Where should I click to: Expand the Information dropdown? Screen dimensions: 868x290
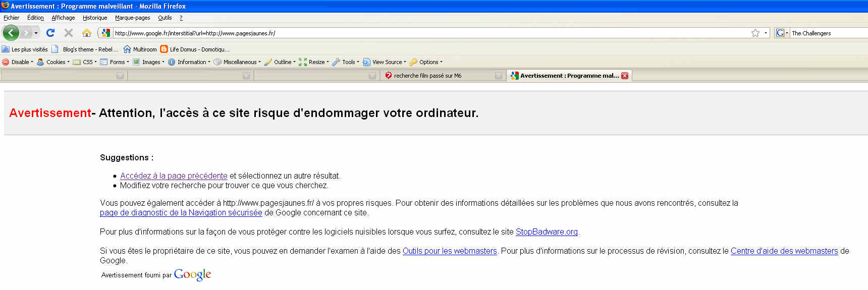tap(209, 62)
